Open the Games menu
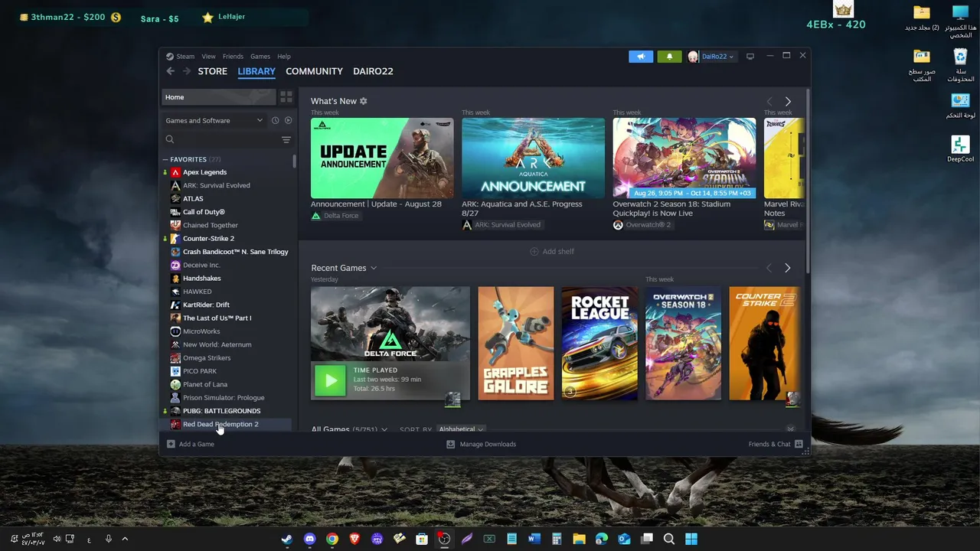This screenshot has width=980, height=551. pyautogui.click(x=260, y=57)
